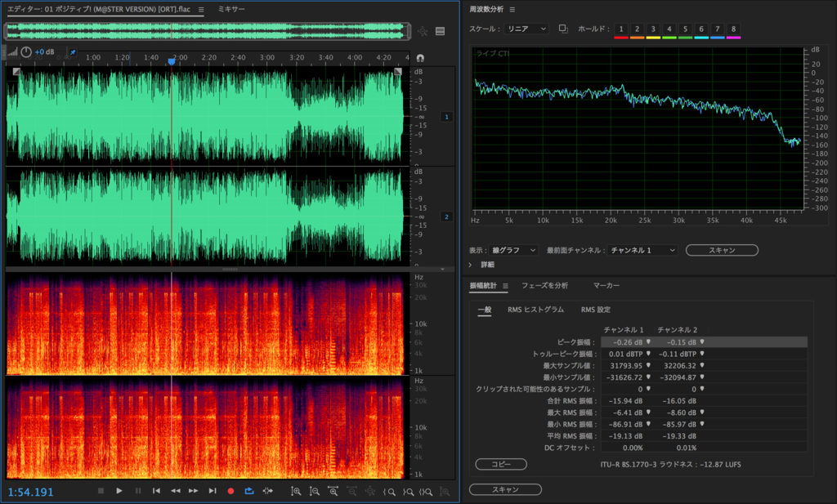
Task: Switch to the ミキサー tab
Action: 231,9
